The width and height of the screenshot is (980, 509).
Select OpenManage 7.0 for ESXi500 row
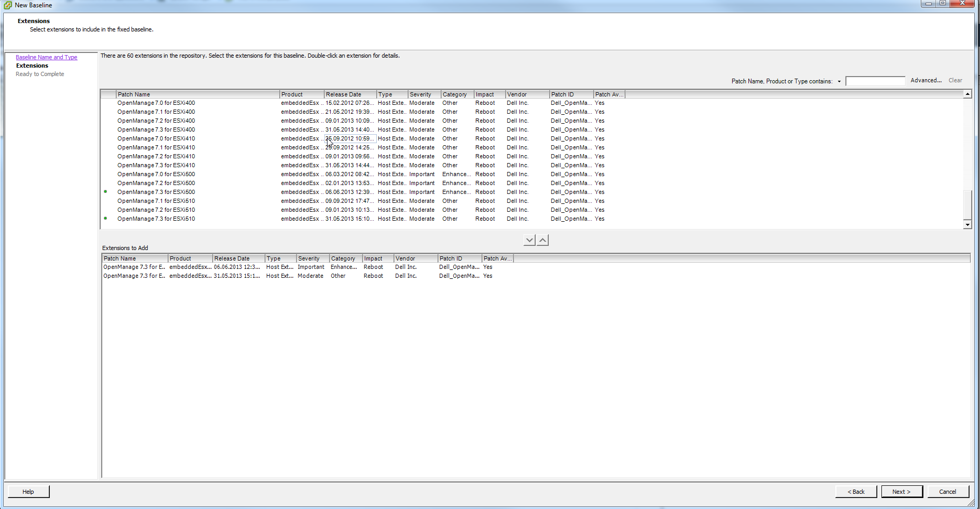pyautogui.click(x=362, y=175)
